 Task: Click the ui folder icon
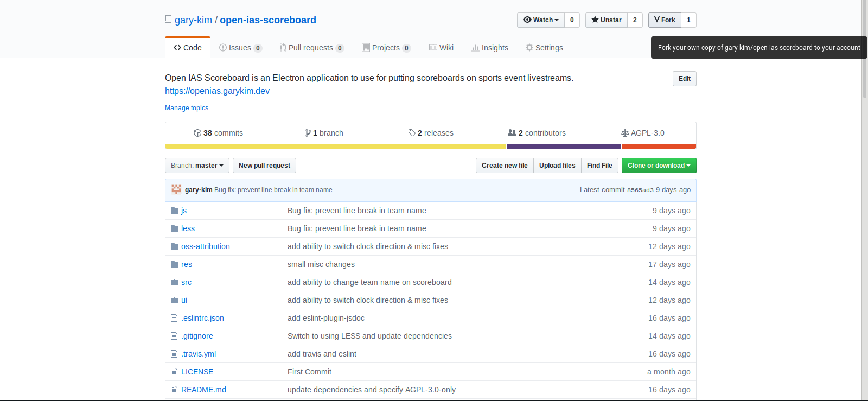pyautogui.click(x=175, y=300)
